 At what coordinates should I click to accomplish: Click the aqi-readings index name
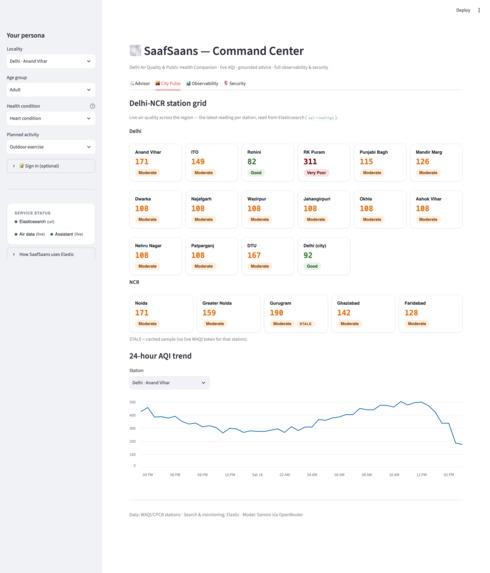point(321,118)
